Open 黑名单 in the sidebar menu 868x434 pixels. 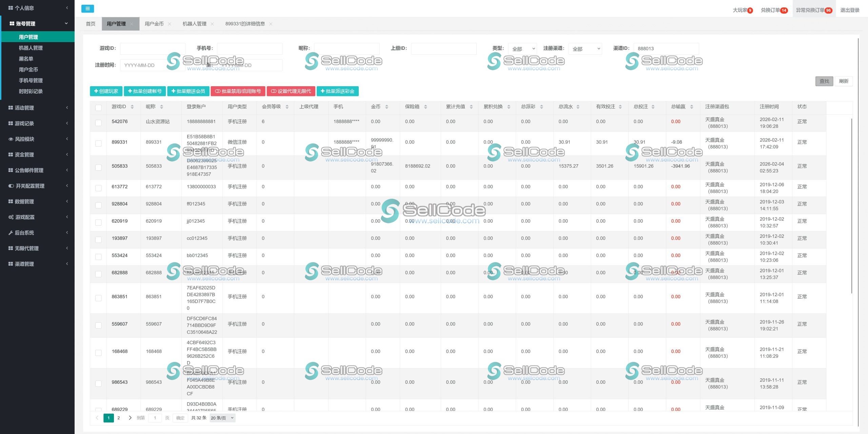coord(26,59)
